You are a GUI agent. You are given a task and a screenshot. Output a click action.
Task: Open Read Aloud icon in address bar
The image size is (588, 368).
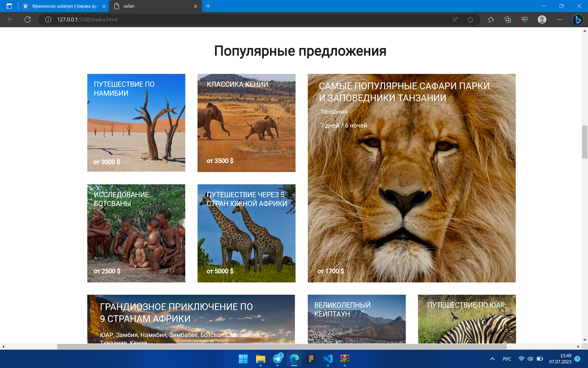[x=455, y=20]
